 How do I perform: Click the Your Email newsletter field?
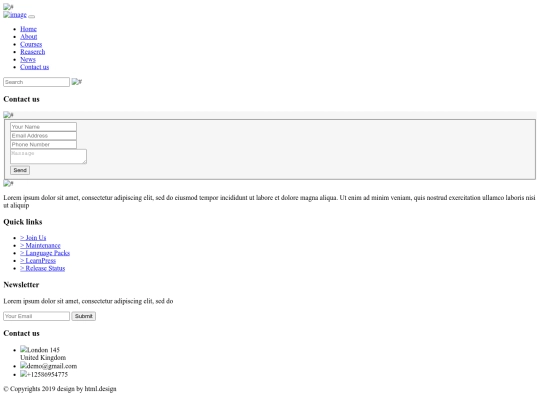coord(37,316)
